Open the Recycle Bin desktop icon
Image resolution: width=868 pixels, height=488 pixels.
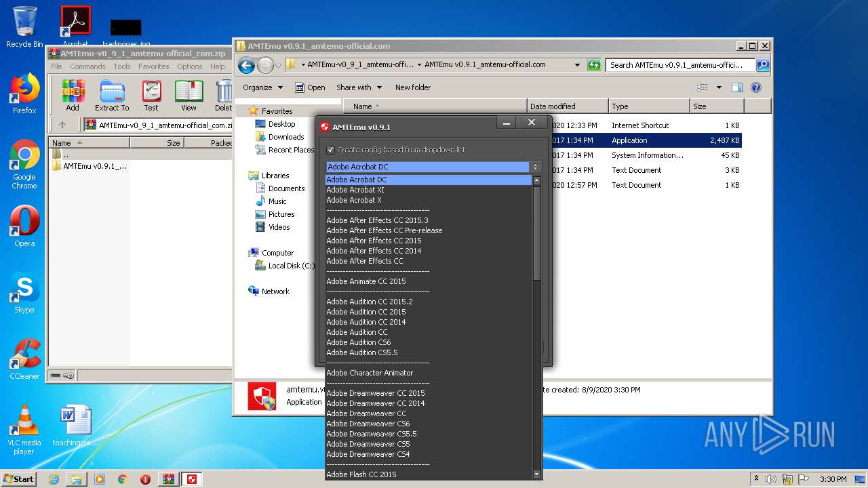point(24,27)
